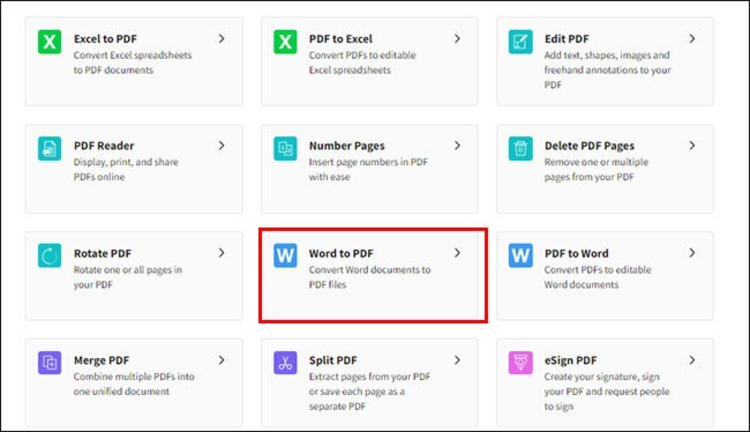Open the Excel to PDF chevron arrow
This screenshot has width=750, height=432.
click(x=221, y=38)
